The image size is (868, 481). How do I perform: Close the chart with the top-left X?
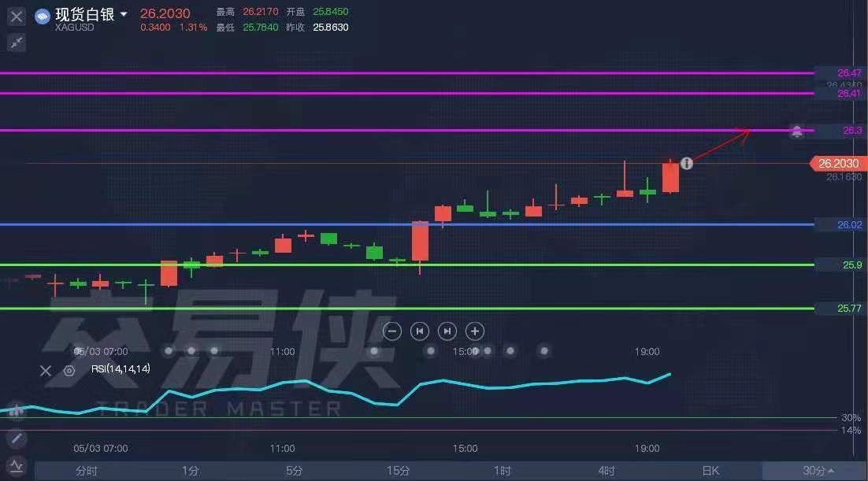[17, 16]
